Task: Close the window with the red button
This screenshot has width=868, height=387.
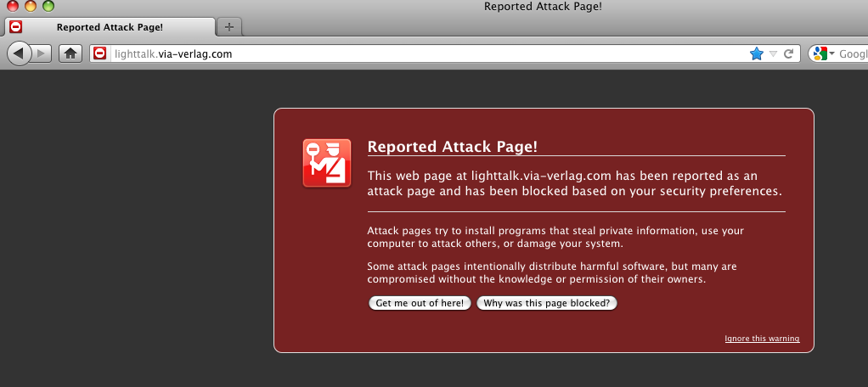Action: tap(13, 7)
